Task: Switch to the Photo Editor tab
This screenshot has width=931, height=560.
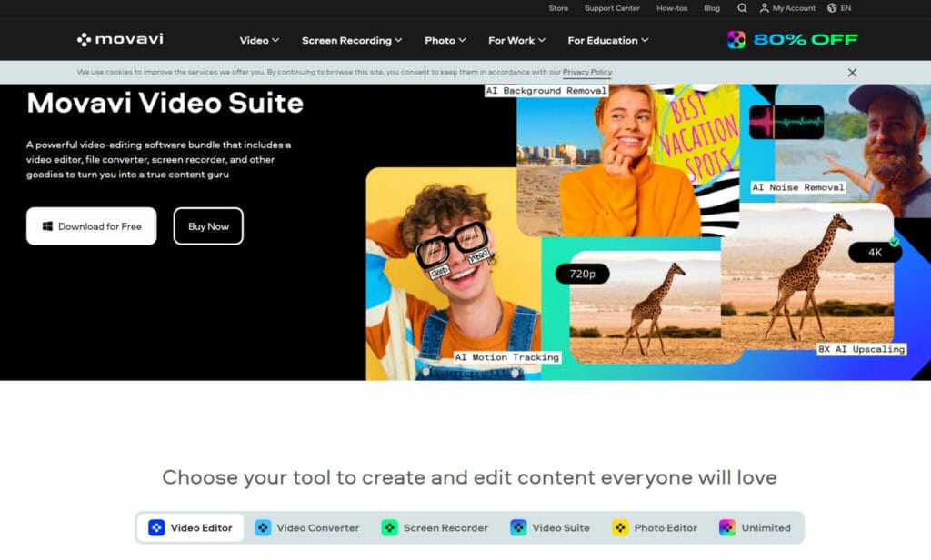Action: (655, 527)
